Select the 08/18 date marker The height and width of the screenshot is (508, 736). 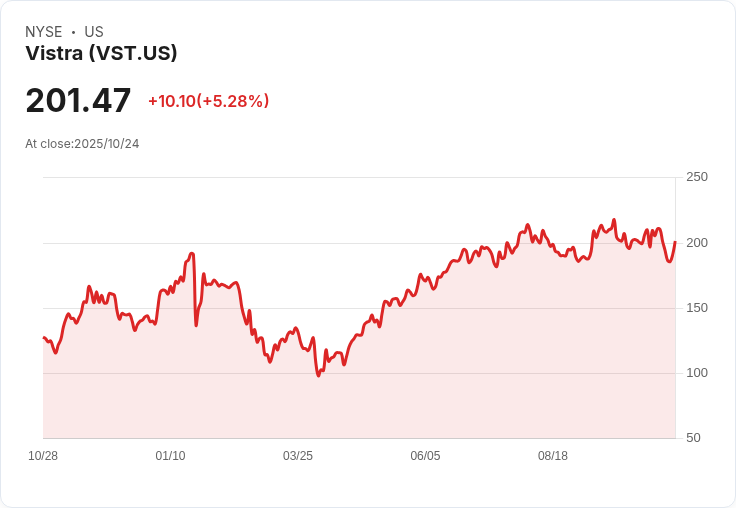click(553, 456)
